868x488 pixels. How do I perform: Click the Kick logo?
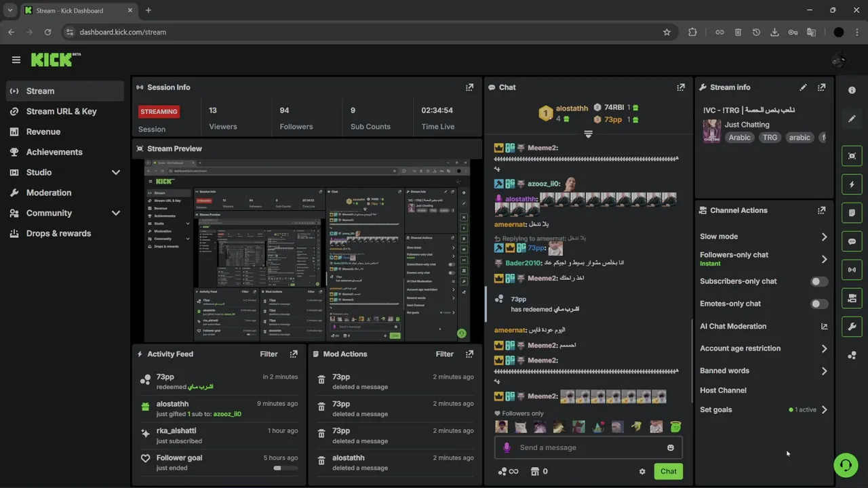56,60
